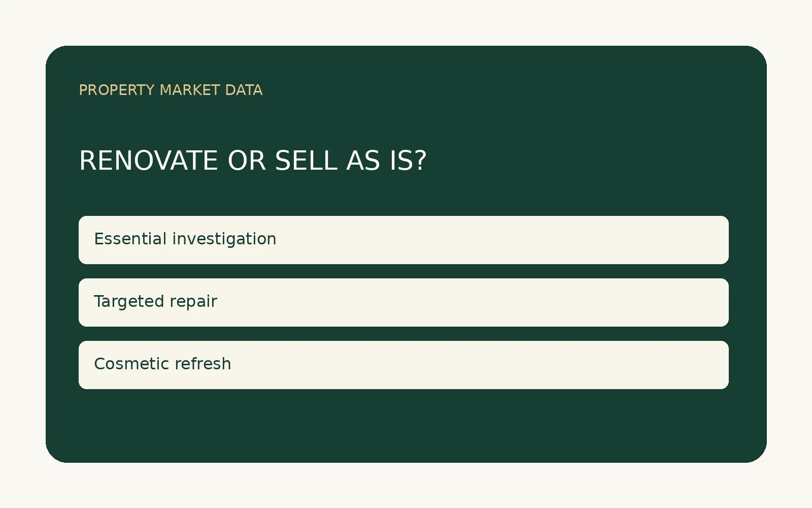The image size is (812, 508).
Task: Open the Cosmetic refresh card
Action: click(x=403, y=365)
